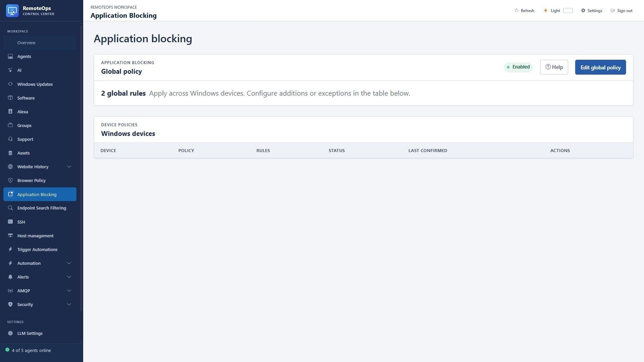Viewport: 644px width, 362px height.
Task: Click the RULES column header
Action: pyautogui.click(x=263, y=150)
